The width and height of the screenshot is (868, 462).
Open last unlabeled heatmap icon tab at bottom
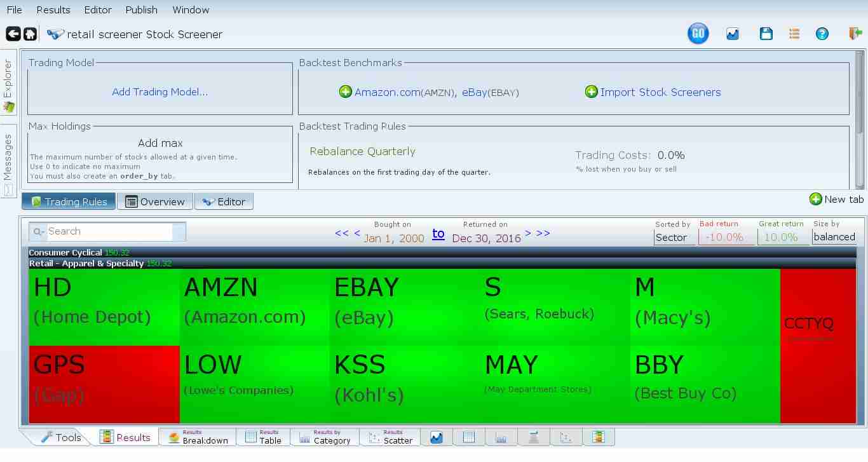pyautogui.click(x=598, y=437)
